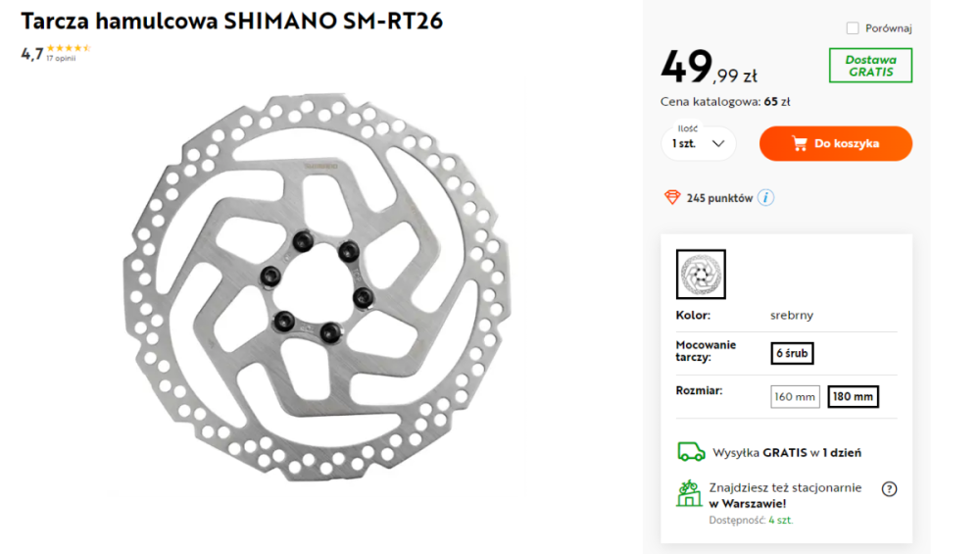Screen dimensions: 980x554
Task: Open the question mark help icon
Action: (x=889, y=489)
